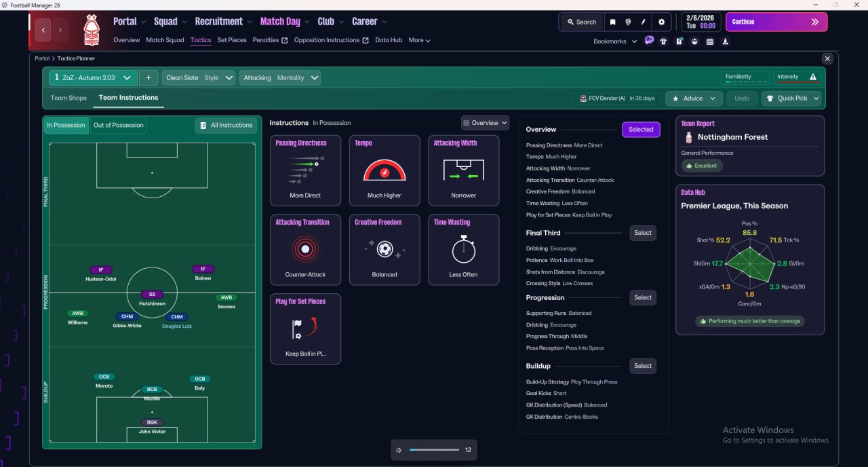This screenshot has width=868, height=467.
Task: Click Select button for Progression
Action: tap(643, 297)
